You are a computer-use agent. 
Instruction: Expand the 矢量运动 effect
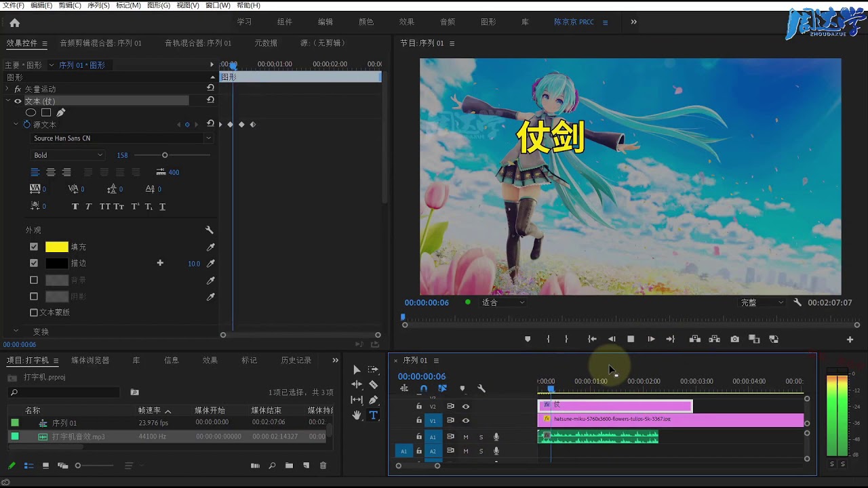[8, 89]
